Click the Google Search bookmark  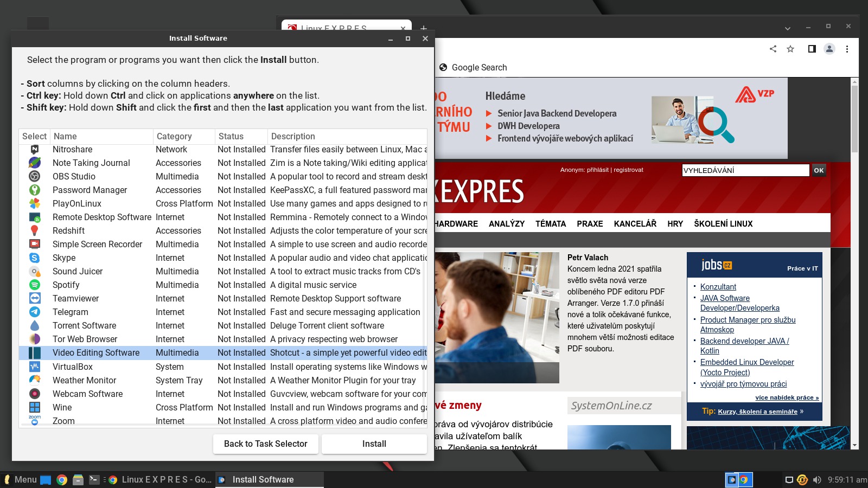473,67
